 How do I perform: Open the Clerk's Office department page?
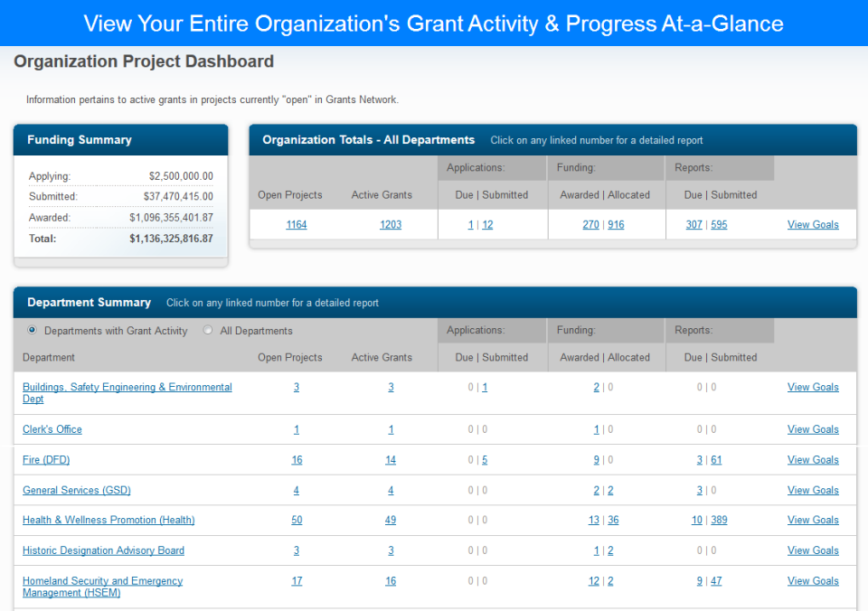click(x=52, y=429)
